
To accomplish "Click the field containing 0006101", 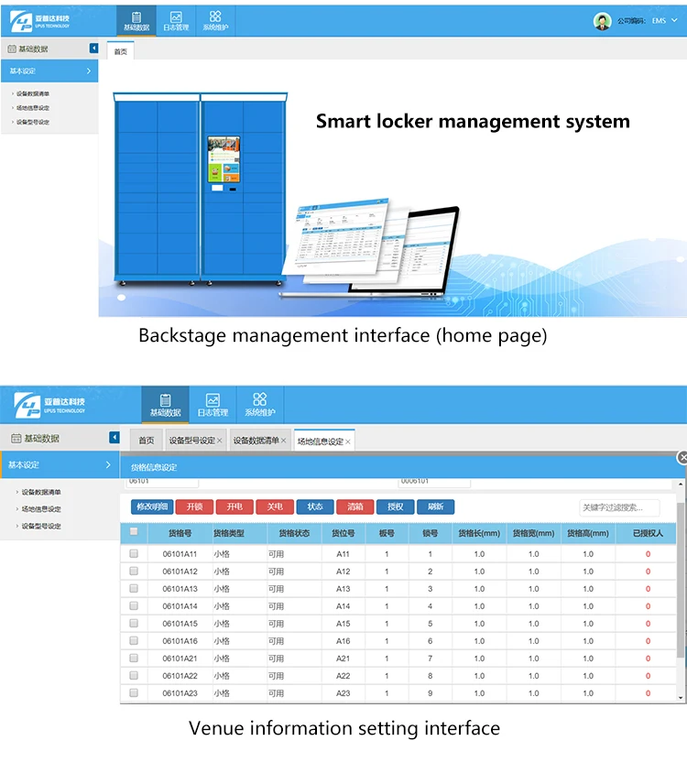I will click(x=434, y=482).
